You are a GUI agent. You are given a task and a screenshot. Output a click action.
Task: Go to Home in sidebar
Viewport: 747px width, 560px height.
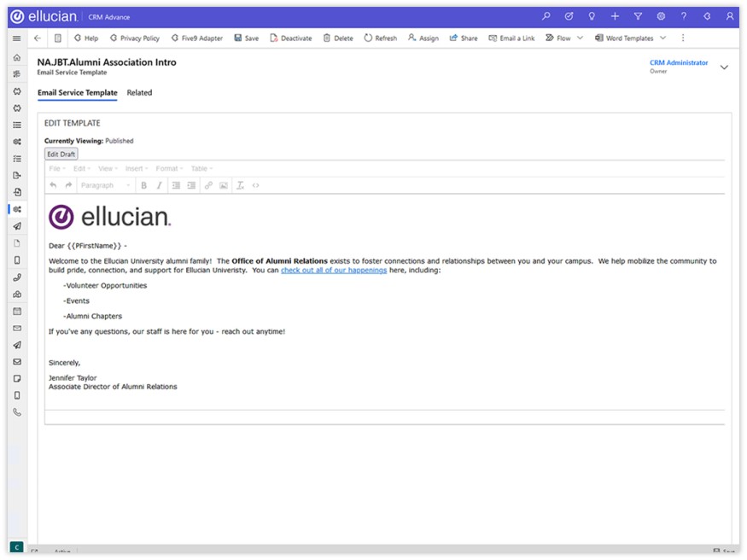point(17,57)
